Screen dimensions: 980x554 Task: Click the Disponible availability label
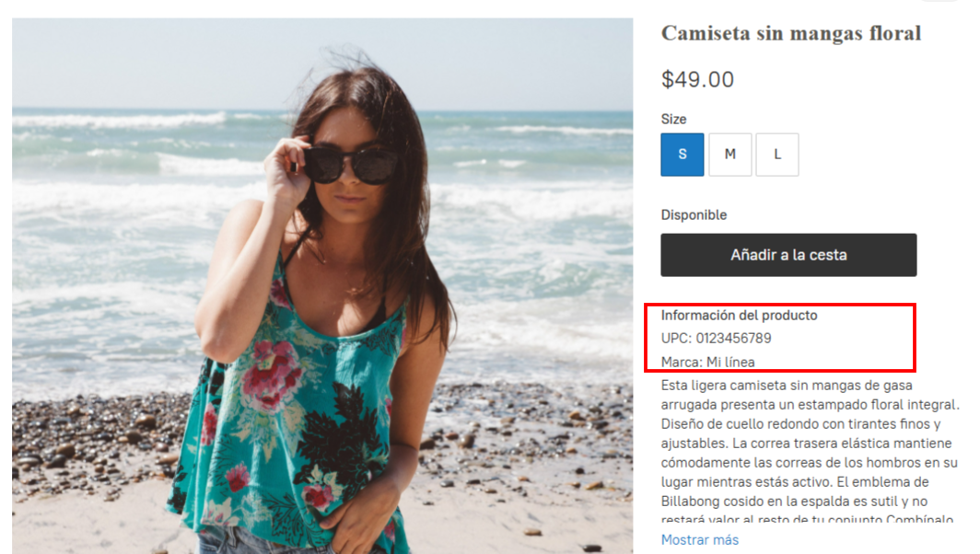pos(694,214)
